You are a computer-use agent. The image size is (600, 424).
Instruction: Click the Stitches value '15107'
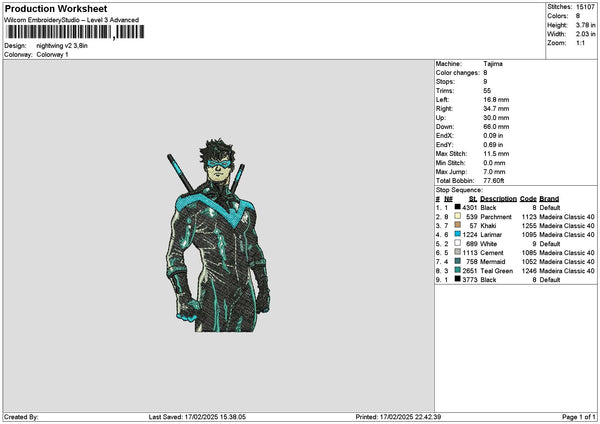tap(585, 7)
